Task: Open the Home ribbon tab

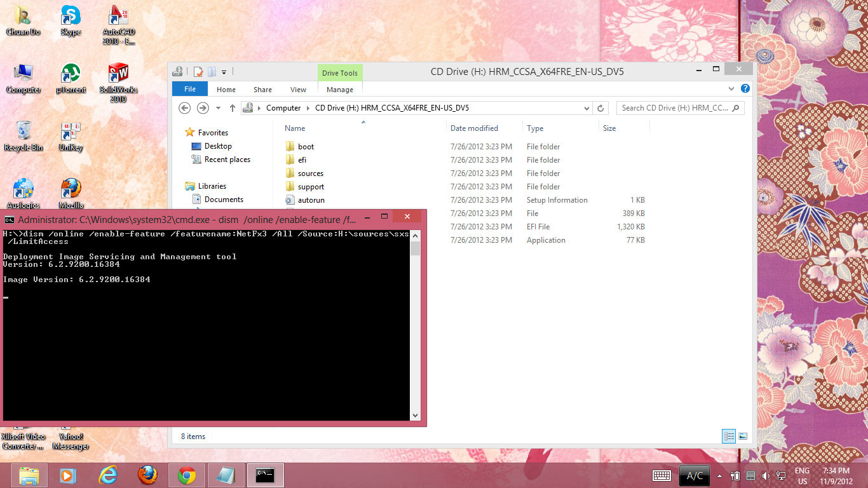Action: click(226, 90)
